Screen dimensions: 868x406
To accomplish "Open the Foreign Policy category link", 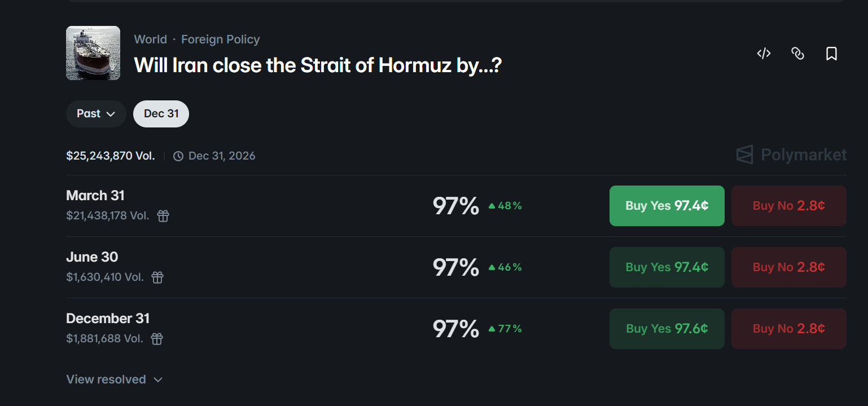I will [220, 39].
